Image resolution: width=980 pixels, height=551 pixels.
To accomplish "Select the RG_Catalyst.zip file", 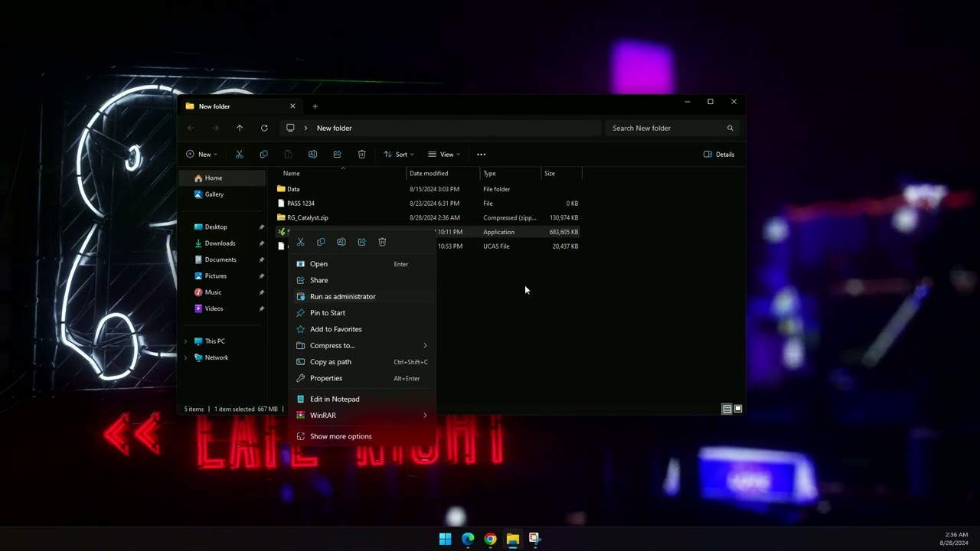I will [x=428, y=218].
